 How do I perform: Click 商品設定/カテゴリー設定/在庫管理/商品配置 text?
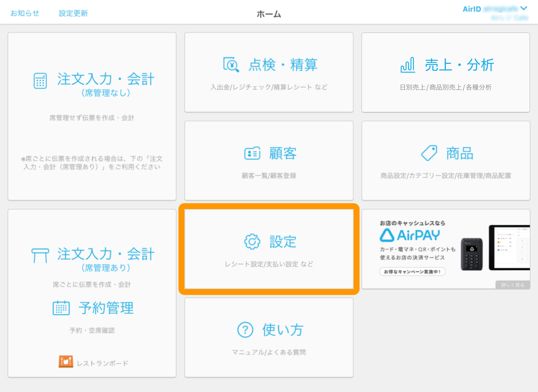(x=446, y=176)
